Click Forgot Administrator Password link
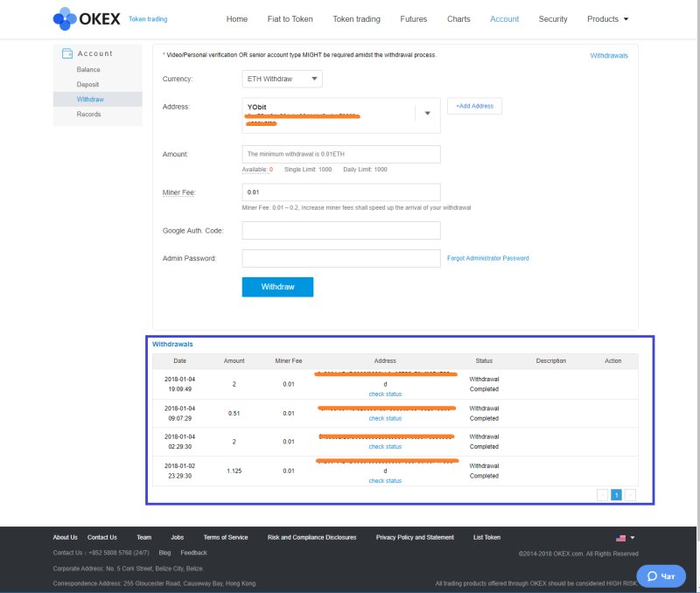The height and width of the screenshot is (593, 700). pos(487,259)
